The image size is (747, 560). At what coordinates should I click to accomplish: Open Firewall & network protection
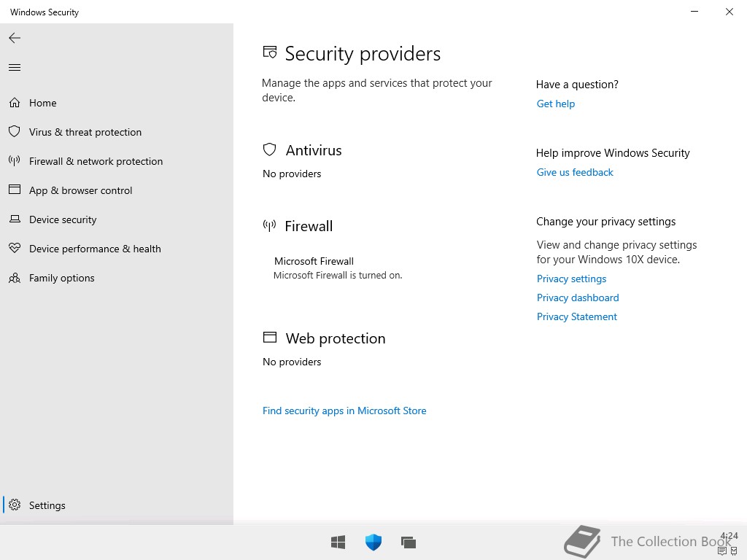pyautogui.click(x=117, y=161)
